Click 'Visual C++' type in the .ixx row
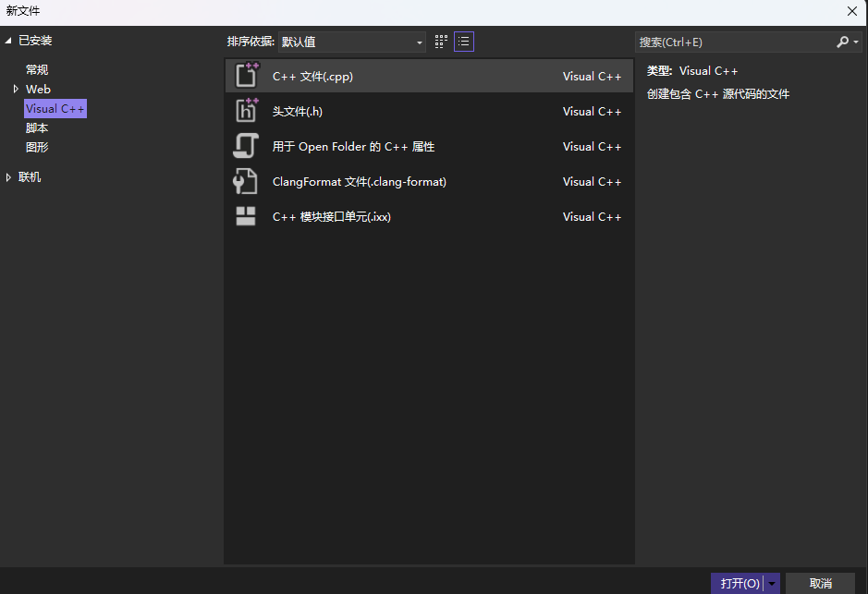The width and height of the screenshot is (868, 594). (x=592, y=217)
